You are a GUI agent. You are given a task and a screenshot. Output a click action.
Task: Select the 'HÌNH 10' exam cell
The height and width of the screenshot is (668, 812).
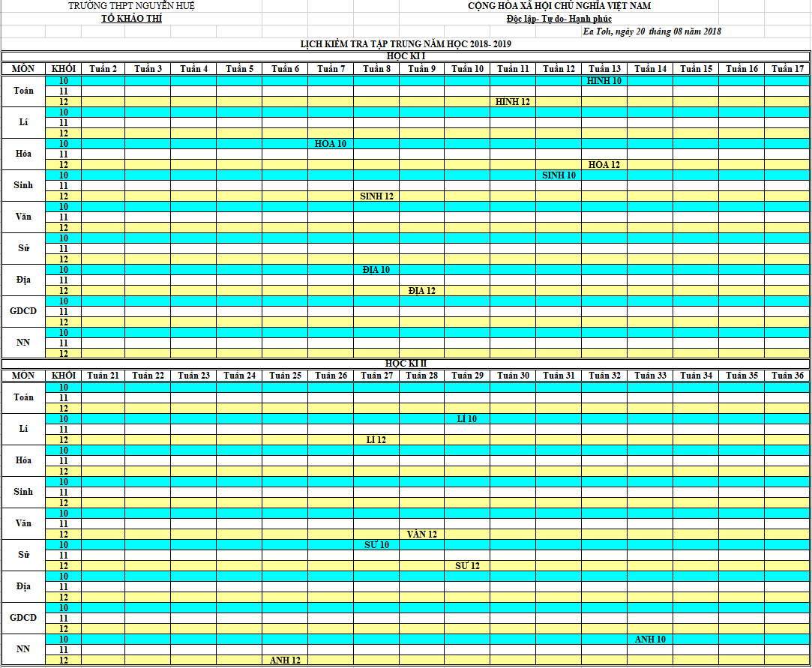[x=604, y=81]
